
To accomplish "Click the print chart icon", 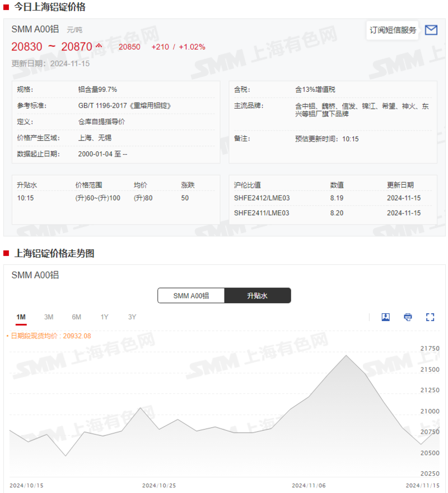I will (x=408, y=317).
